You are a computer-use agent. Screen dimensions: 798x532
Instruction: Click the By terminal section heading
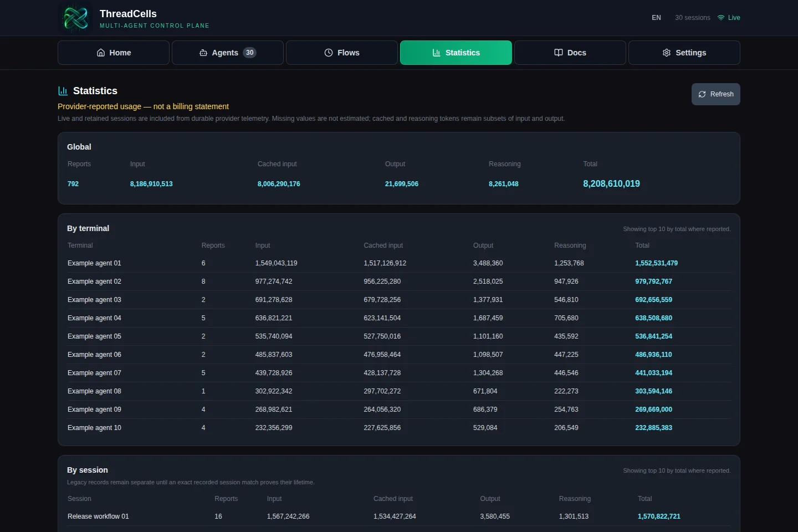[88, 228]
